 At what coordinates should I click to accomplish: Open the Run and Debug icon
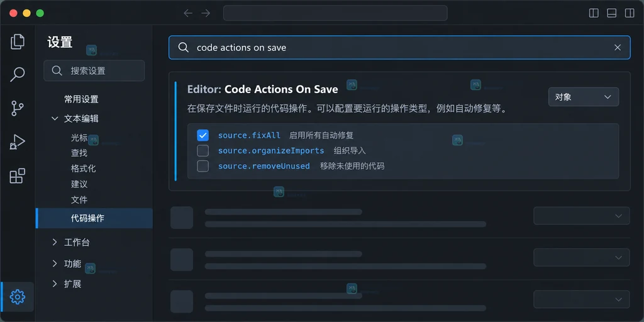pyautogui.click(x=17, y=142)
